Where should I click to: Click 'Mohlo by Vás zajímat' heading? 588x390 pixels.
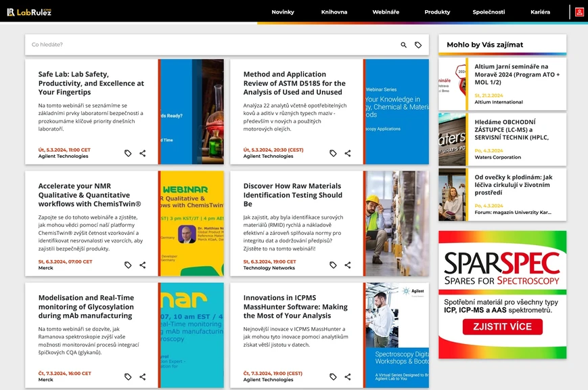coord(485,45)
